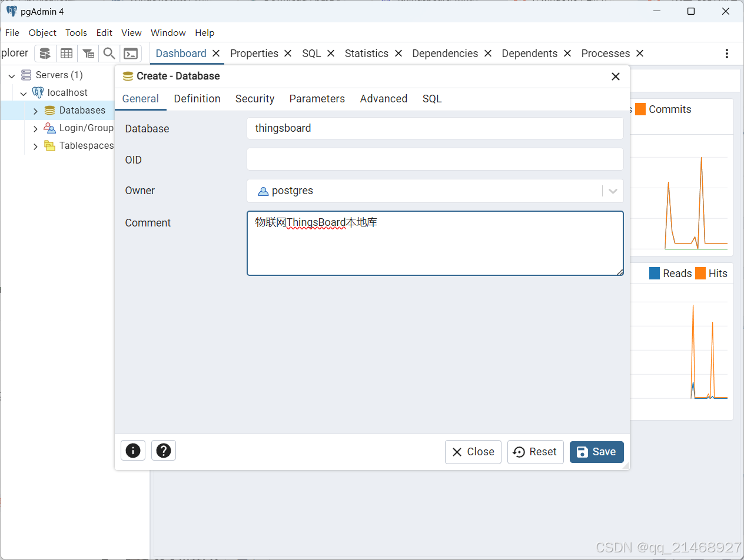Switch to the dialog's General tab

tap(141, 99)
